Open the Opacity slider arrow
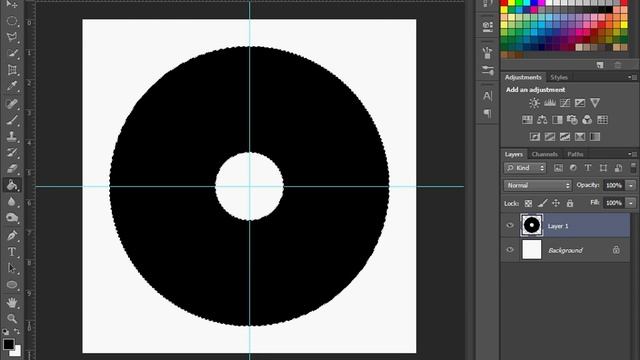This screenshot has height=360, width=640. click(631, 185)
